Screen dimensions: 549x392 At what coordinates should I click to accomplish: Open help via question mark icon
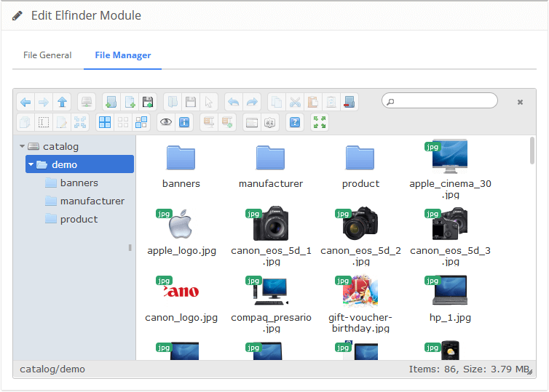295,122
